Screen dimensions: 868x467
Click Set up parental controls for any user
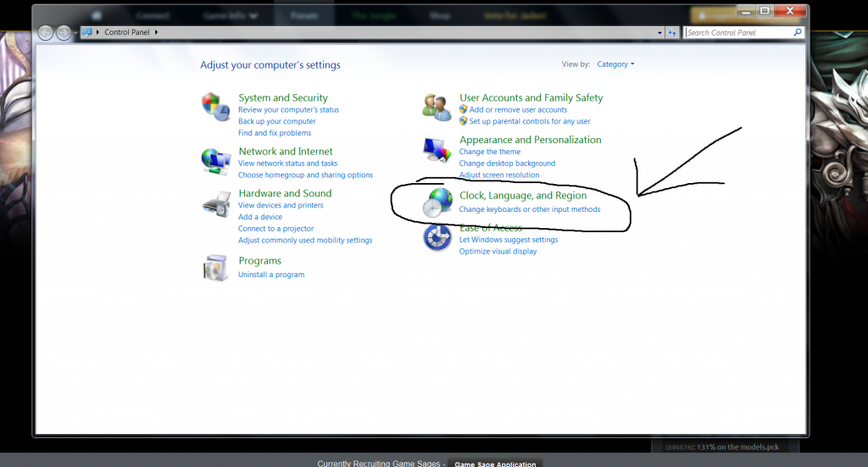pyautogui.click(x=530, y=121)
